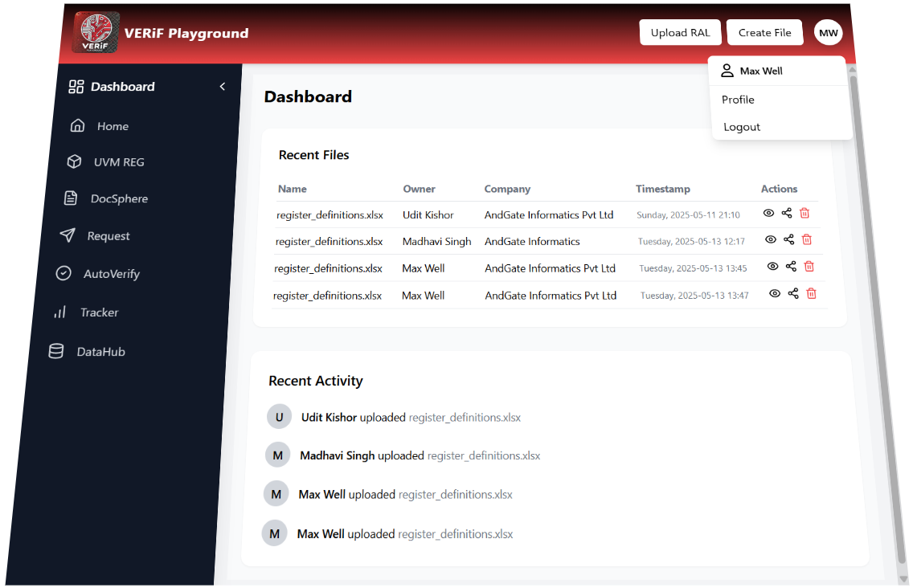Image resolution: width=913 pixels, height=588 pixels.
Task: Delete Madhavi Singh's file with trash icon
Action: click(807, 239)
